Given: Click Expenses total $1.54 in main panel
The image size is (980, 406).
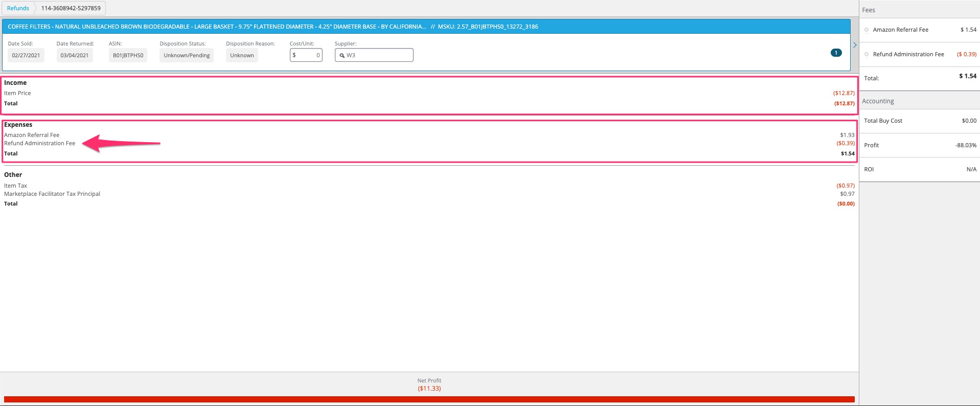Looking at the screenshot, I should 848,153.
